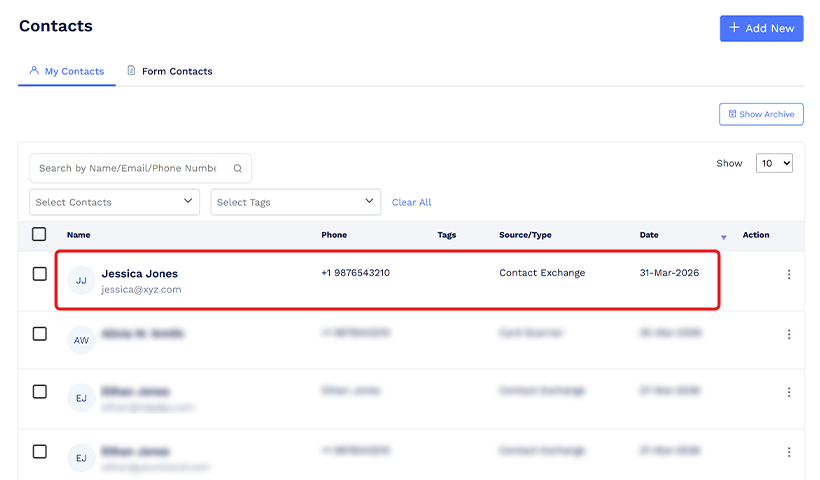
Task: Click the Source/Type column header
Action: (525, 235)
